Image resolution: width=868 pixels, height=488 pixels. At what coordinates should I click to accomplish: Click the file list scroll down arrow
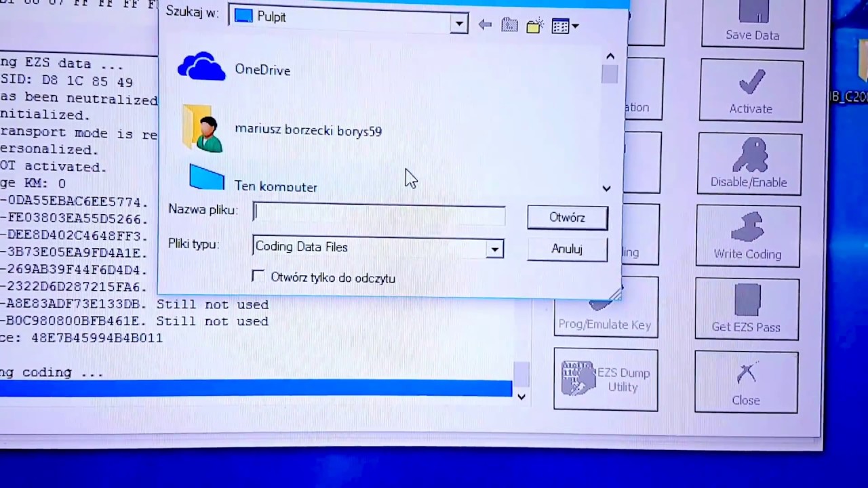606,188
